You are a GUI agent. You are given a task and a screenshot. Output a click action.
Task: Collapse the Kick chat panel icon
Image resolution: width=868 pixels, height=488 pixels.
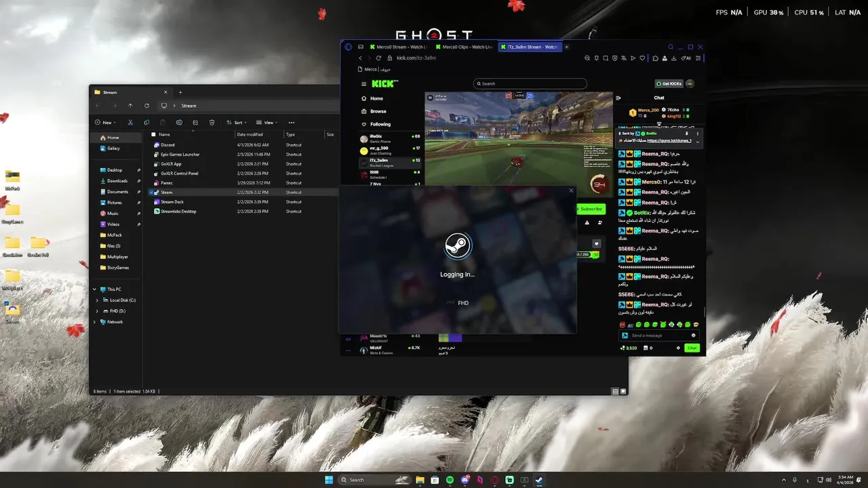pos(618,98)
